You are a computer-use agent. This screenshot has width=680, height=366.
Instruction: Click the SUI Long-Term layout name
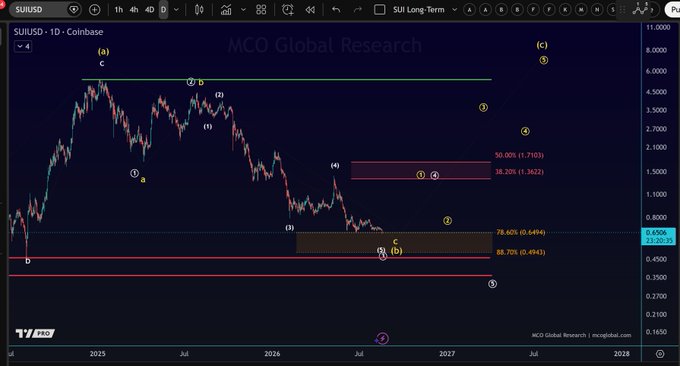click(x=418, y=10)
